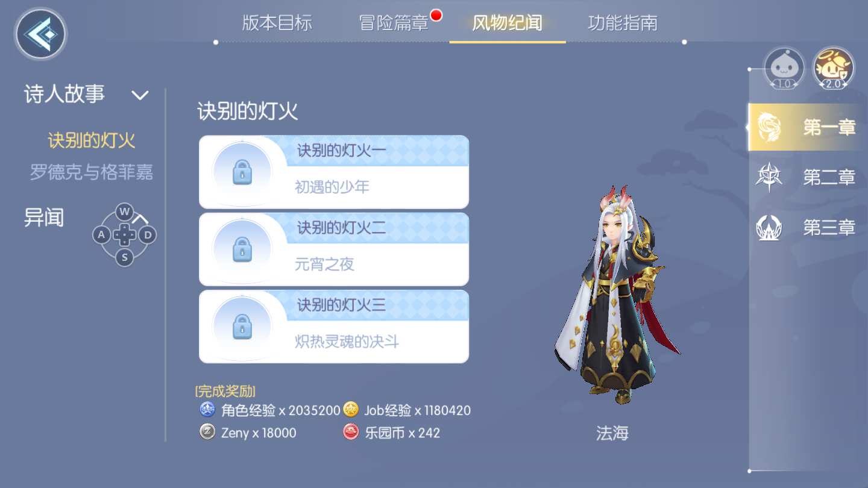Click lock icon of 诀别的灯火二
The width and height of the screenshot is (868, 488).
[x=242, y=249]
